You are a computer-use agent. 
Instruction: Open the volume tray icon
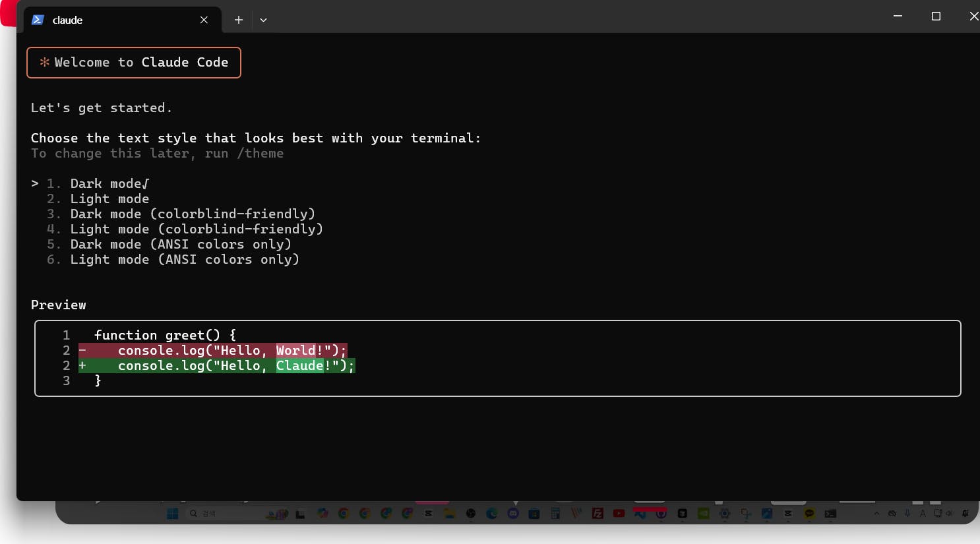(x=950, y=513)
